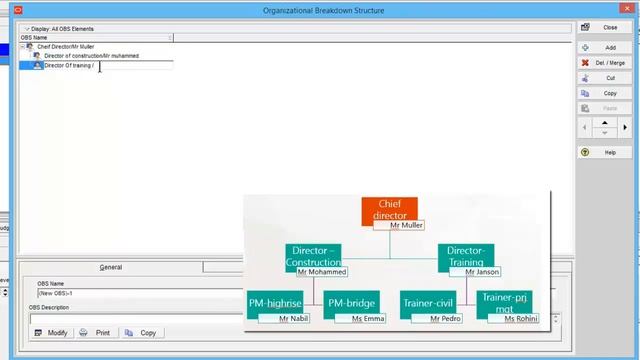Click the 'Mr Nabil' name label
The image size is (640, 360).
(x=284, y=318)
